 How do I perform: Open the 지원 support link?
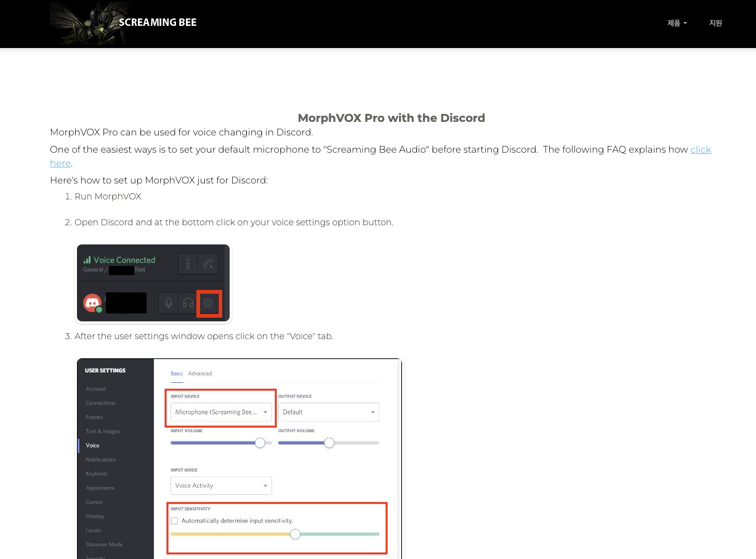pyautogui.click(x=715, y=23)
